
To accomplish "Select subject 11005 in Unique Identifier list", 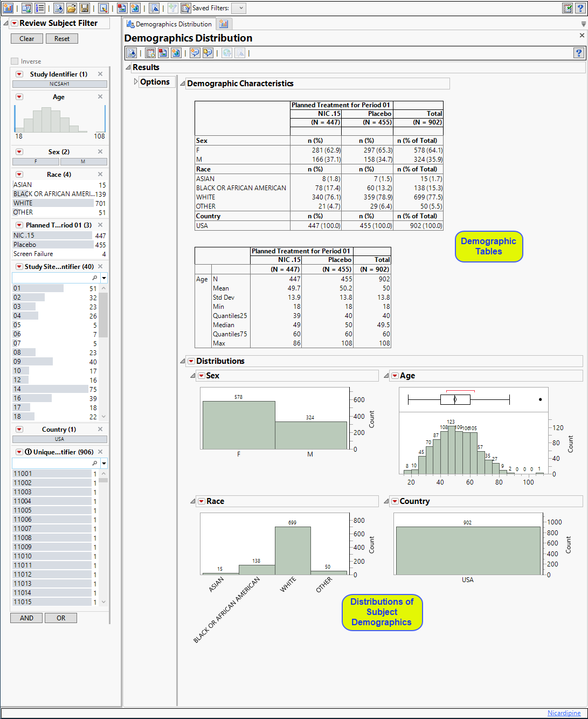I will [x=55, y=510].
